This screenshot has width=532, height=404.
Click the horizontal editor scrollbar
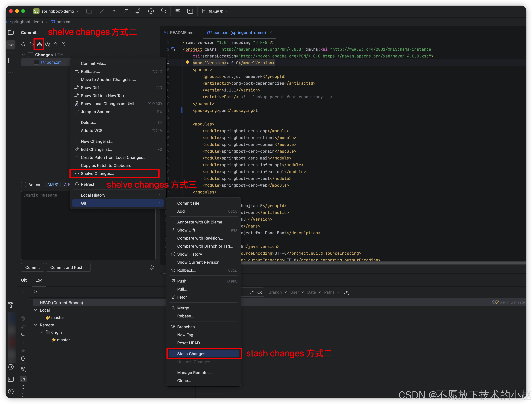pyautogui.click(x=384, y=262)
